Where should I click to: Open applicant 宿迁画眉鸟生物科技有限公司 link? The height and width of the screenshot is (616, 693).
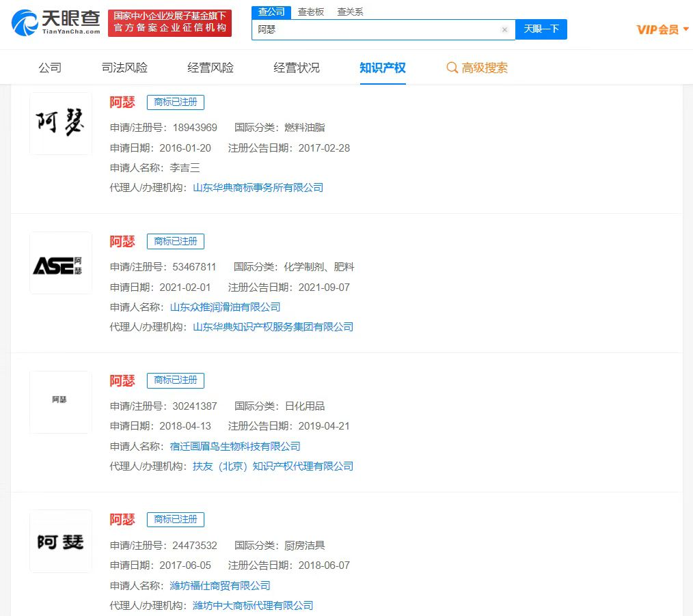[235, 447]
